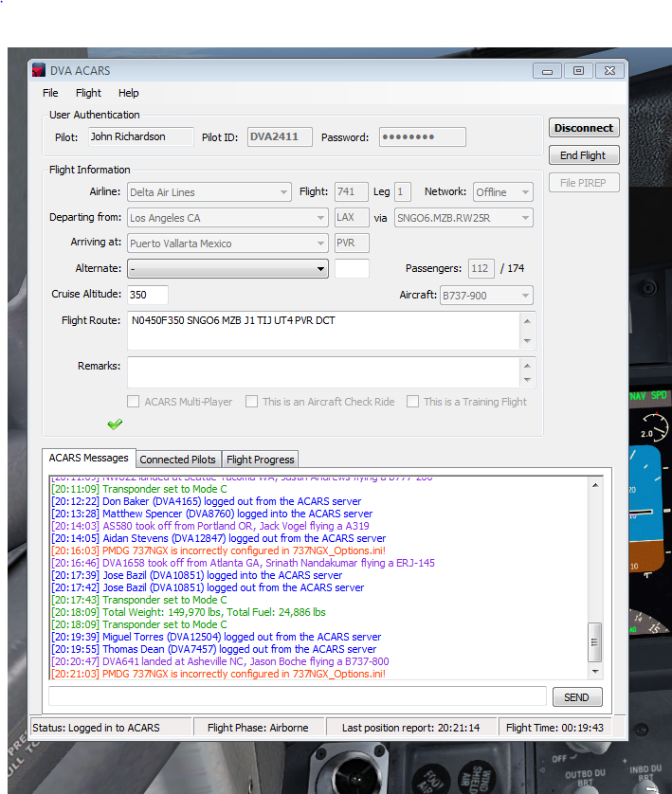Click the ACARS message entry field
Screen dimensions: 672x794
click(x=298, y=695)
